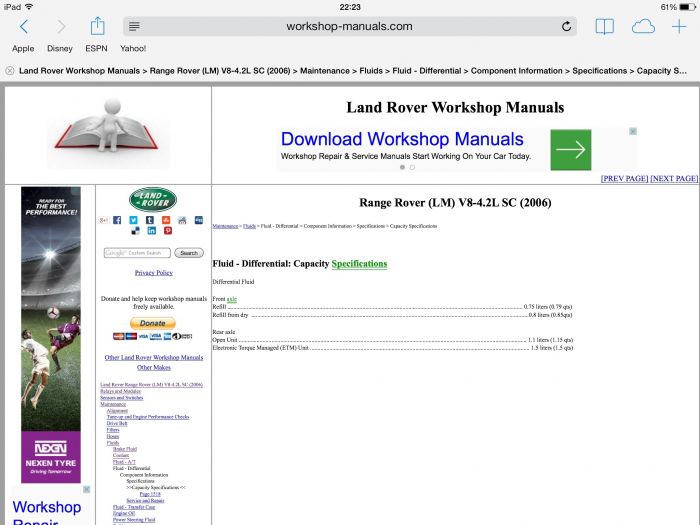Open the Bookmarks book icon
This screenshot has width=700, height=525.
click(x=604, y=27)
